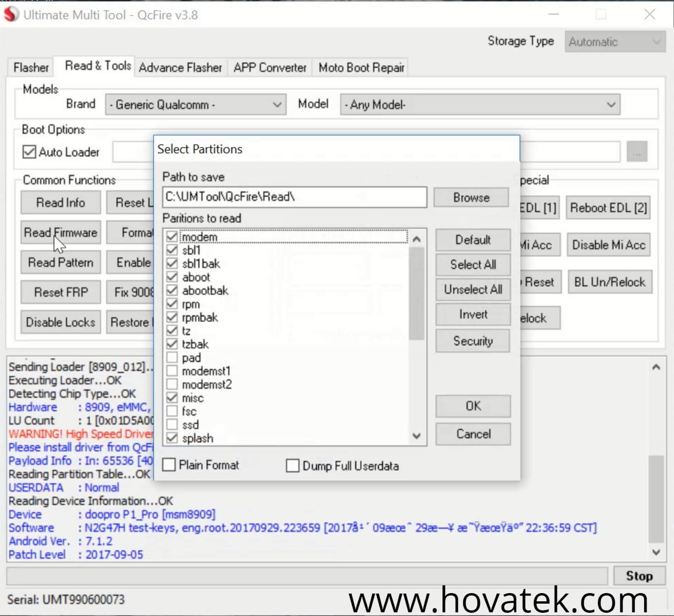Image resolution: width=674 pixels, height=616 pixels.
Task: Click the Disable Mi Acc button
Action: [608, 245]
